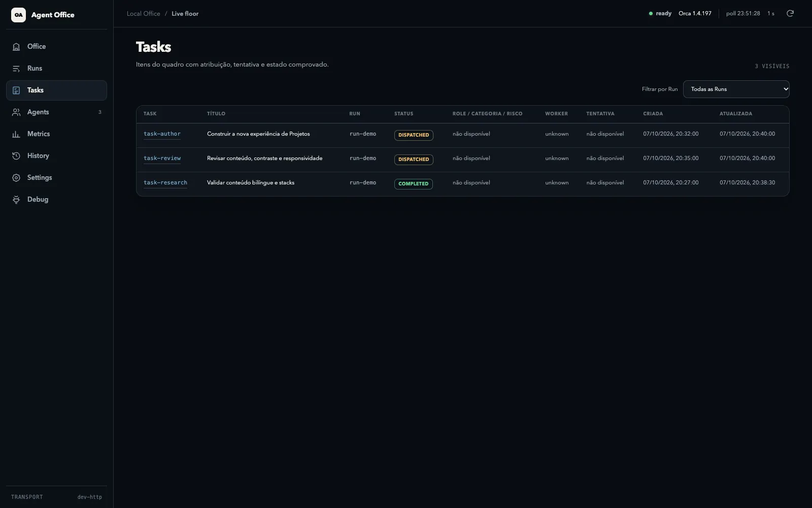The image size is (812, 508).
Task: Click the ROLE / CATEGORIA / RISCO header
Action: pos(487,114)
